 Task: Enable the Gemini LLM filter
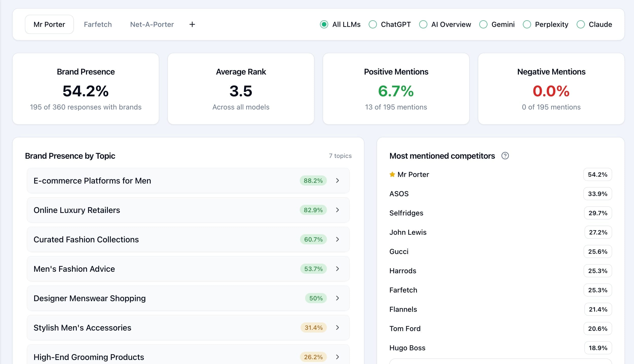coord(483,24)
